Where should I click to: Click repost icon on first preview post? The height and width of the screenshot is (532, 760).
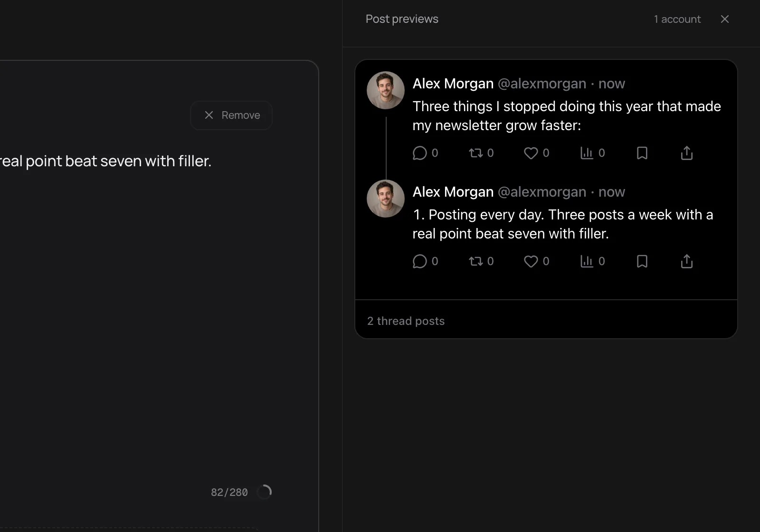(x=475, y=153)
